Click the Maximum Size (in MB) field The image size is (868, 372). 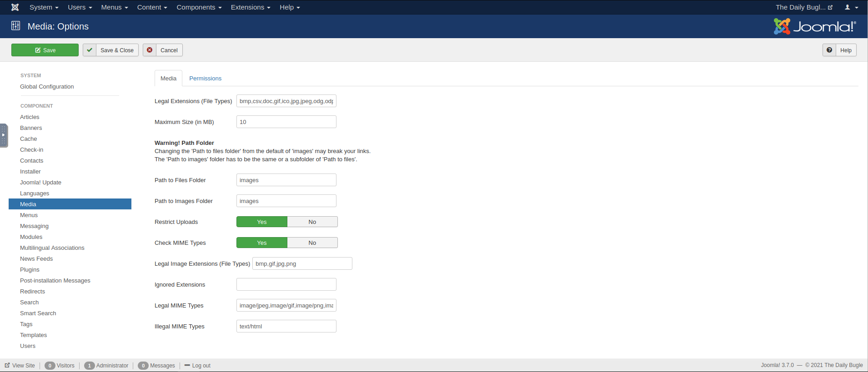click(286, 122)
